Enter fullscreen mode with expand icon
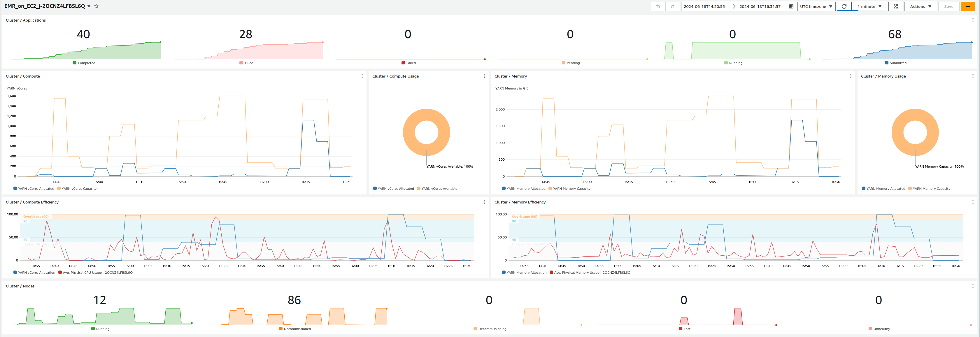This screenshot has height=337, width=980. click(x=895, y=6)
